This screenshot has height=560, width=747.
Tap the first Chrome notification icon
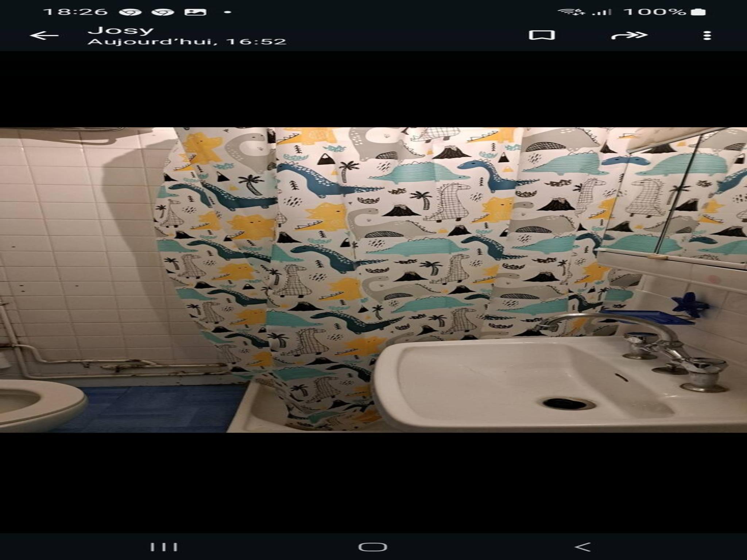pyautogui.click(x=130, y=12)
